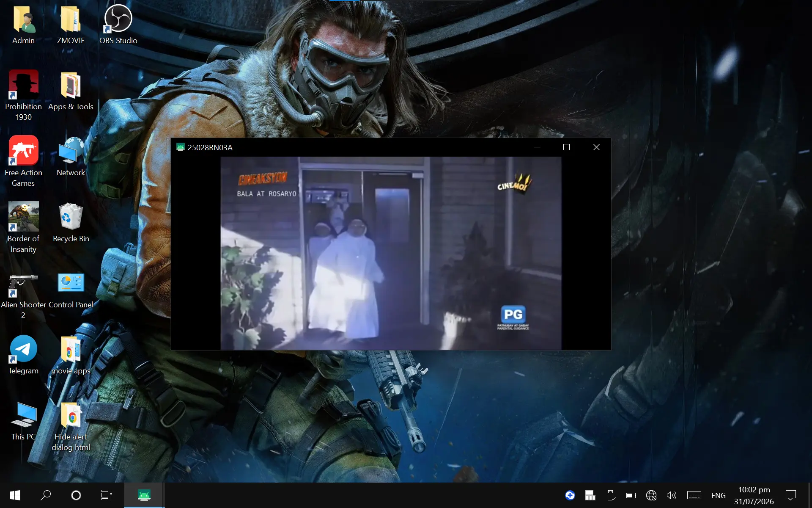
Task: Click the 25028RN03A window title text
Action: (x=210, y=147)
